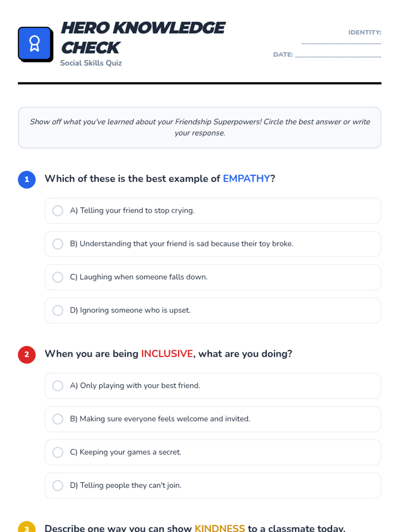The width and height of the screenshot is (399, 532).
Task: Pick B, making everyone feel welcome and invited
Action: coord(213,419)
